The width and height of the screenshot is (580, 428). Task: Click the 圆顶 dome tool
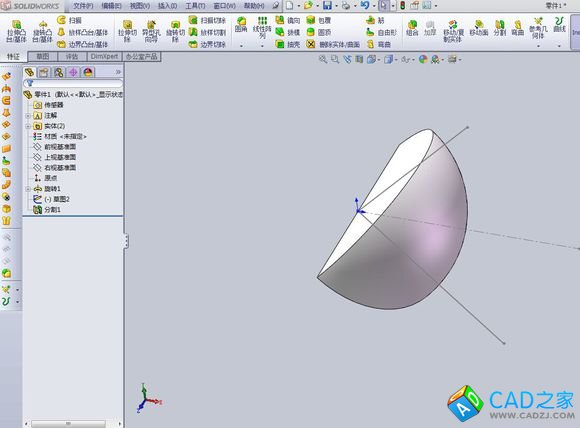319,33
